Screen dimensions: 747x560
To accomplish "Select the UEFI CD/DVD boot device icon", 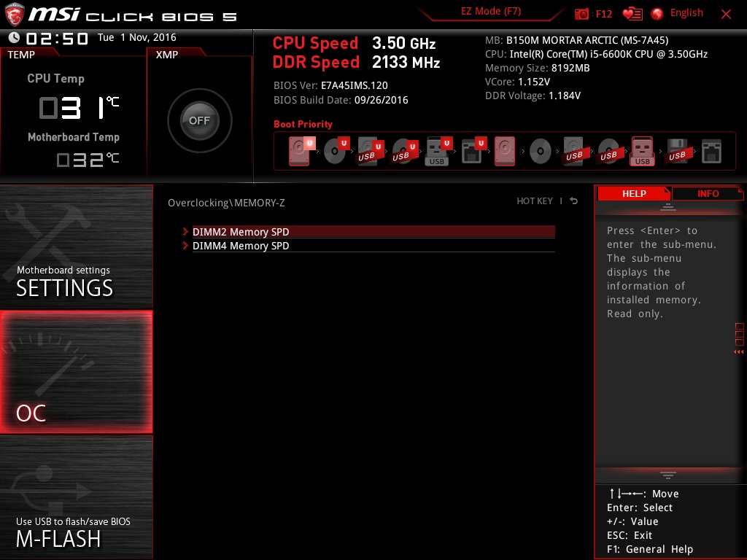I will (x=336, y=151).
